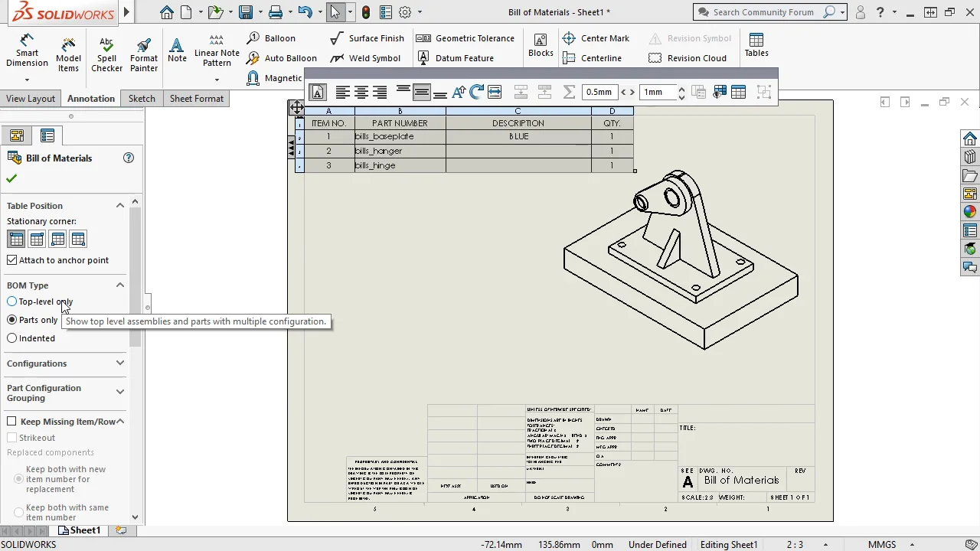Click the Magnetic Line button
The width and height of the screenshot is (980, 551).
[275, 78]
